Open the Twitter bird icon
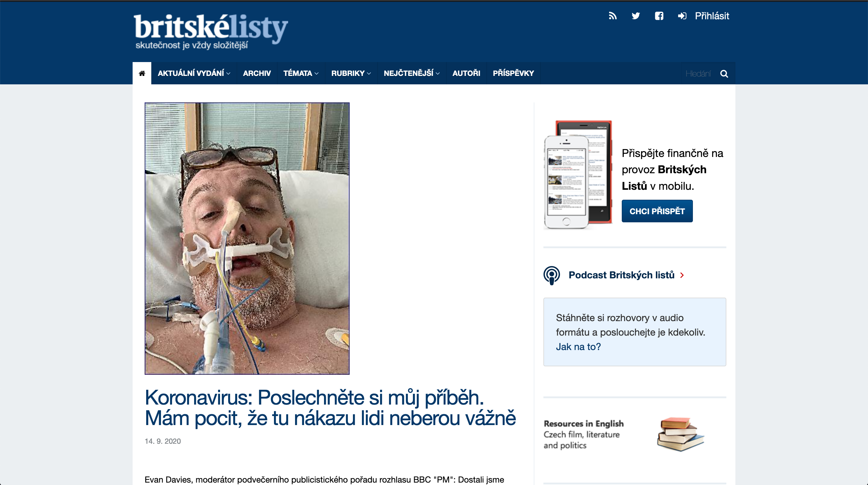The height and width of the screenshot is (485, 868). [636, 16]
